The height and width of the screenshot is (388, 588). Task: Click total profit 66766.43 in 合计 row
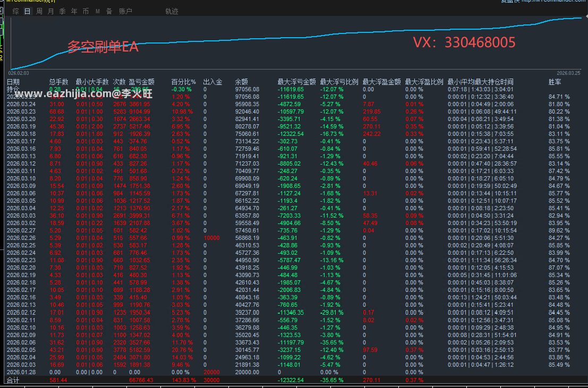point(141,380)
